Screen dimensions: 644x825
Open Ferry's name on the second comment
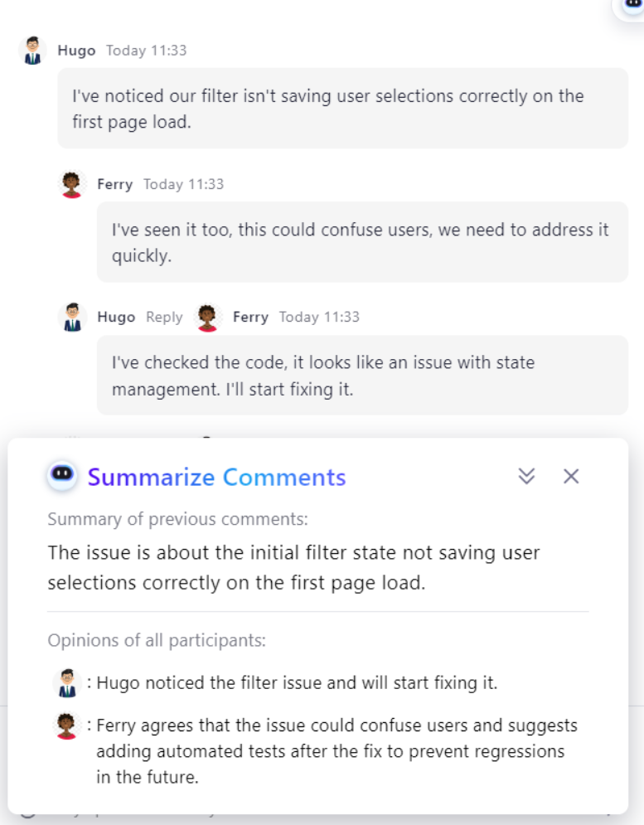click(114, 184)
